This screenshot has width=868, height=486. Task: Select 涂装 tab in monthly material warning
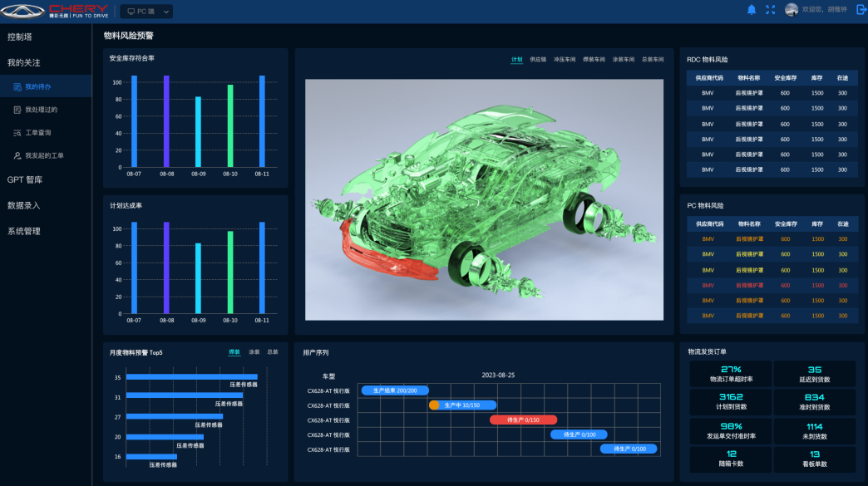[x=254, y=352]
